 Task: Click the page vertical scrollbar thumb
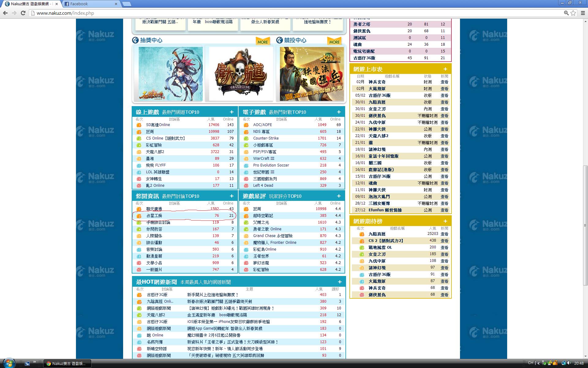click(x=585, y=225)
